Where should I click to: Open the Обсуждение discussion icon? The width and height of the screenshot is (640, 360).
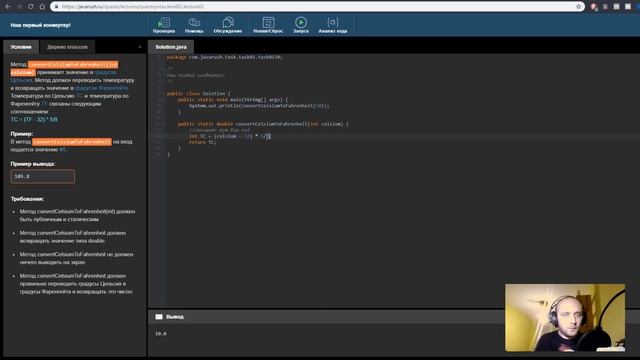pos(228,25)
